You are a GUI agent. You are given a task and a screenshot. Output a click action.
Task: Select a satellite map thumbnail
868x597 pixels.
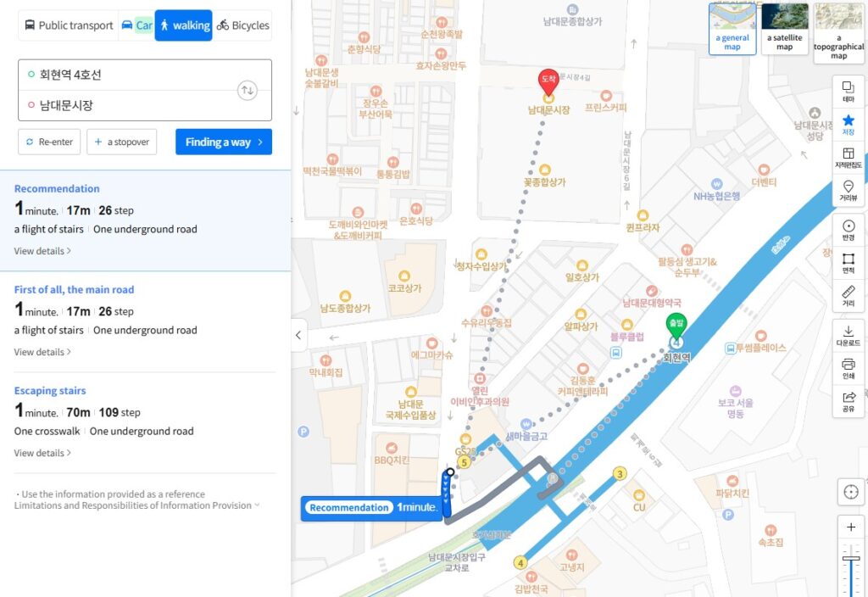tap(784, 29)
